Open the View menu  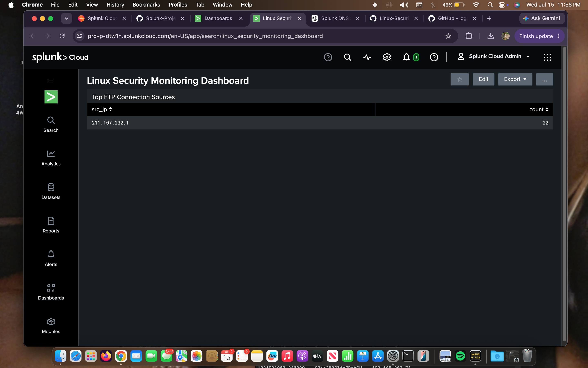tap(92, 5)
